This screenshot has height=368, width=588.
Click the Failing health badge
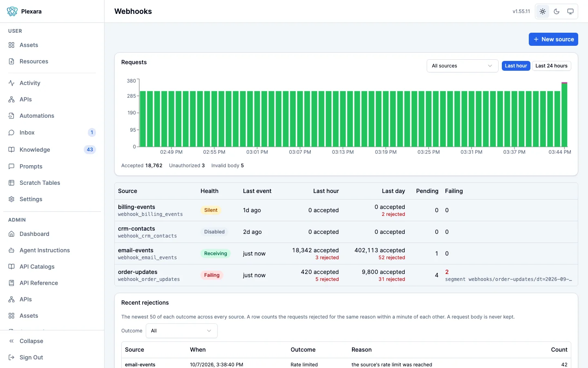(x=212, y=275)
